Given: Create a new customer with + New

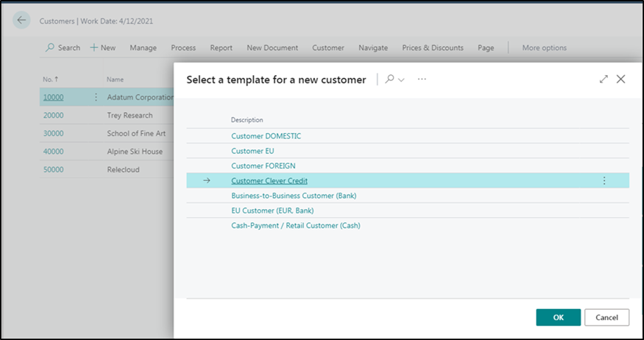Looking at the screenshot, I should 103,48.
